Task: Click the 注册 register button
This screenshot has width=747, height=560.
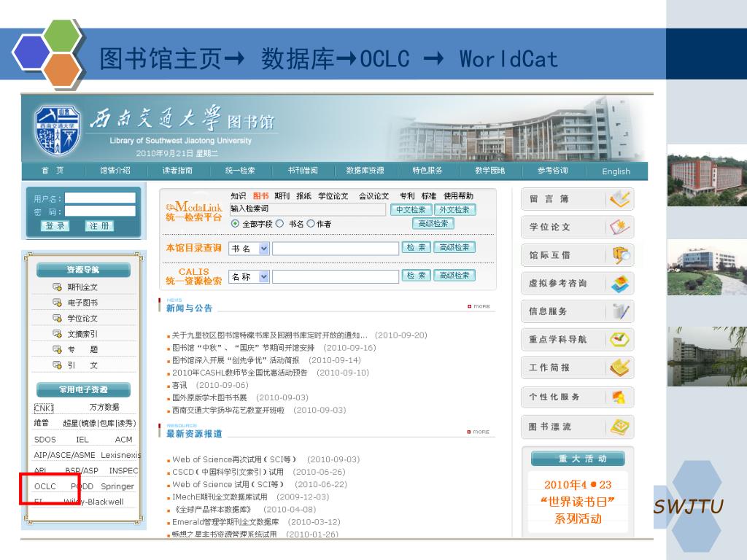Action: pyautogui.click(x=99, y=226)
